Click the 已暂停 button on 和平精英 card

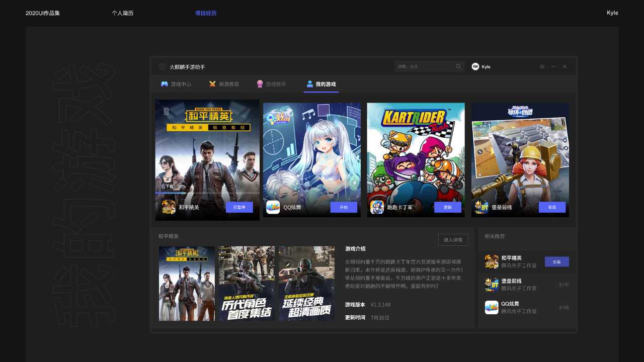click(239, 207)
